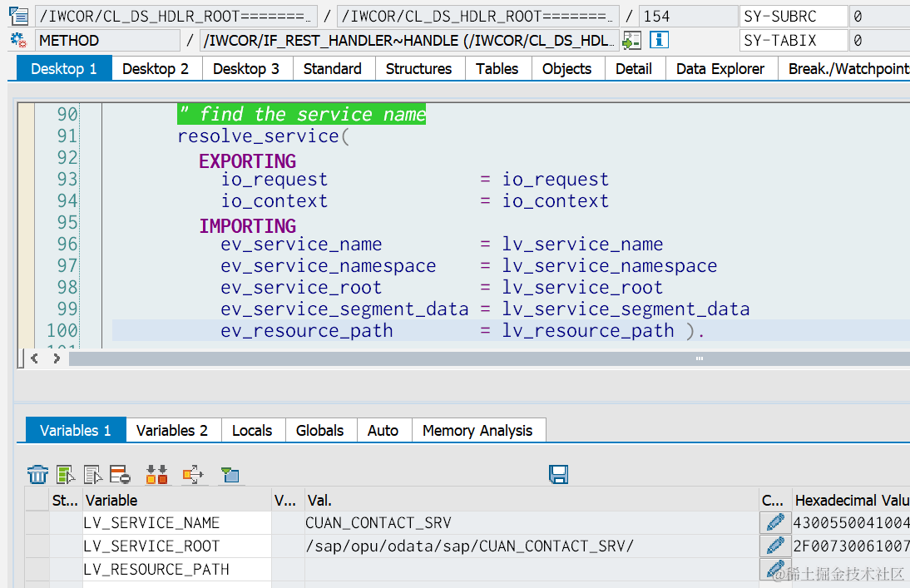Click left arrow of horizontal code scrollbar
The image size is (910, 588).
pos(34,358)
